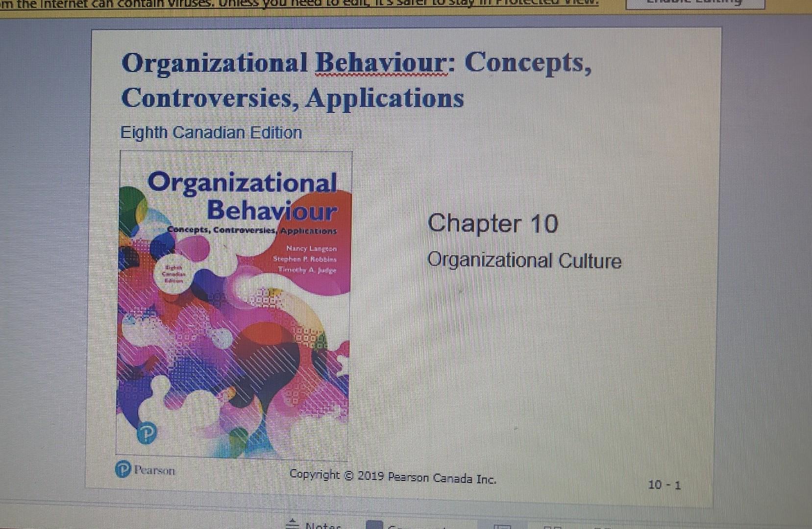Click the Notes label to toggle speaker notes
This screenshot has width=812, height=529.
tap(321, 526)
